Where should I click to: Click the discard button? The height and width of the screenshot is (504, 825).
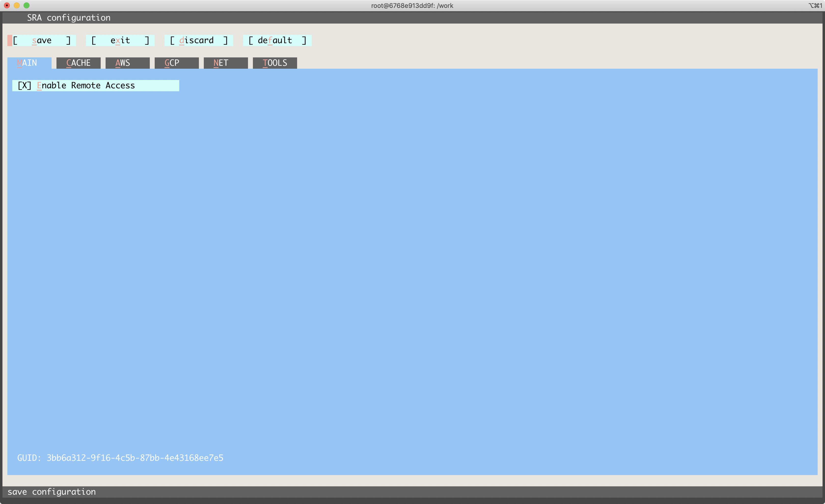coord(199,40)
